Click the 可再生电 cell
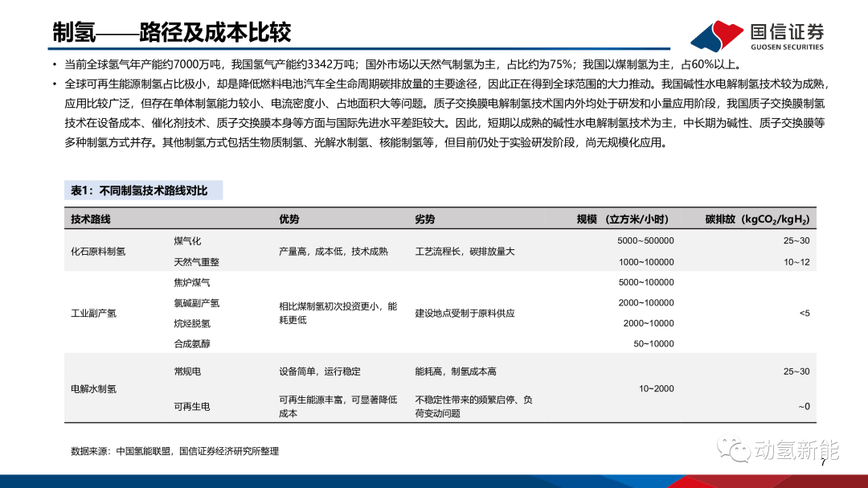 coord(191,407)
